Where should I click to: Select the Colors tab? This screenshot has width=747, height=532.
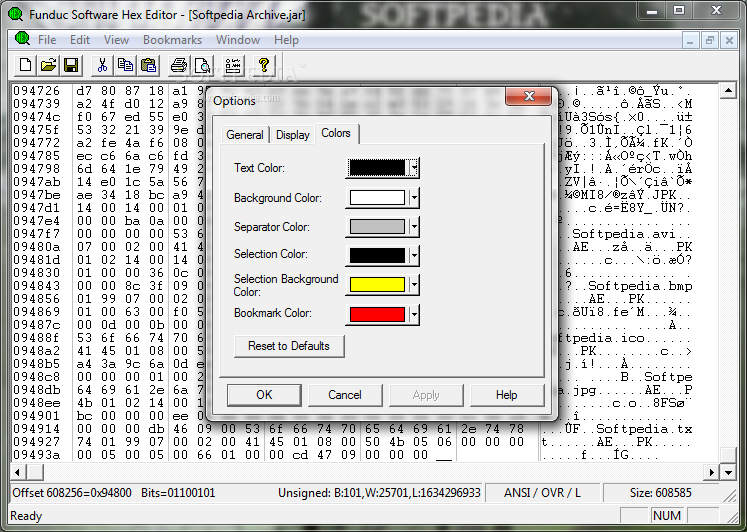pyautogui.click(x=336, y=133)
